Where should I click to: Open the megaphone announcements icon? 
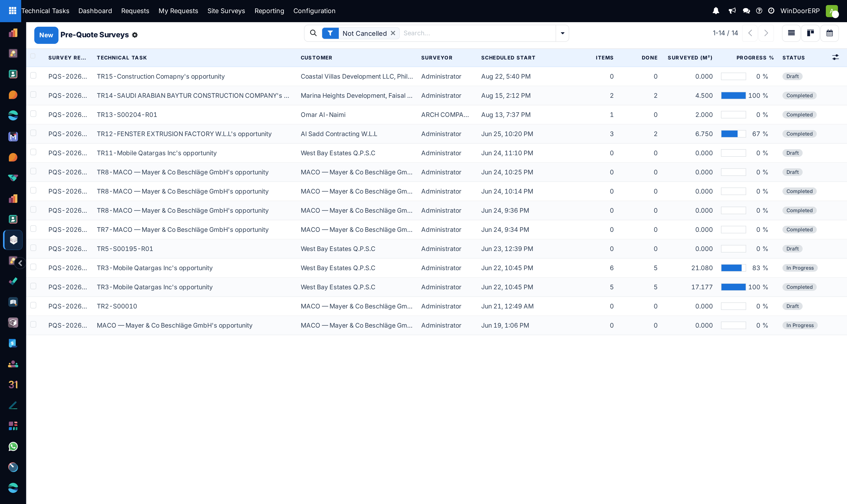click(732, 11)
